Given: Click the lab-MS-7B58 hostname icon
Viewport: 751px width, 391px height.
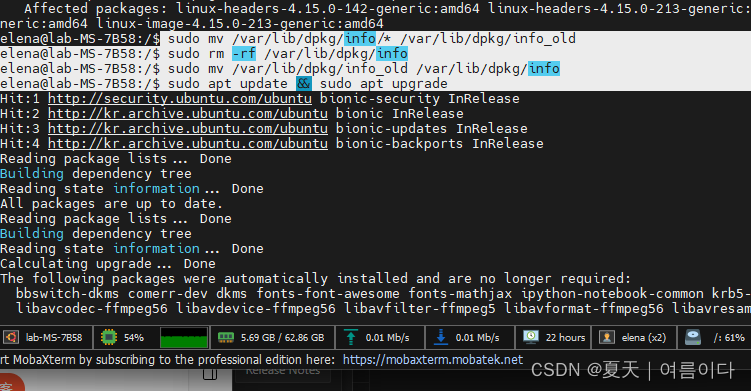Looking at the screenshot, I should click(x=11, y=337).
